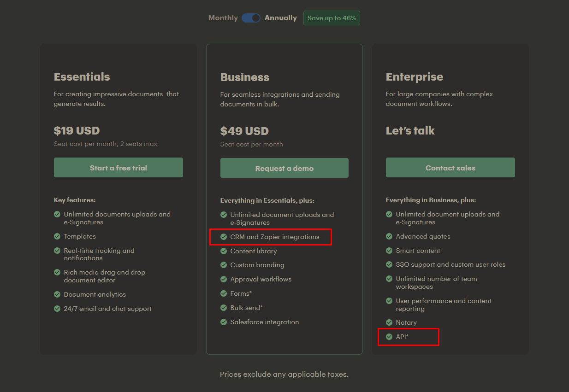The image size is (569, 392).
Task: Click checkmark icon next to API*
Action: tap(389, 337)
